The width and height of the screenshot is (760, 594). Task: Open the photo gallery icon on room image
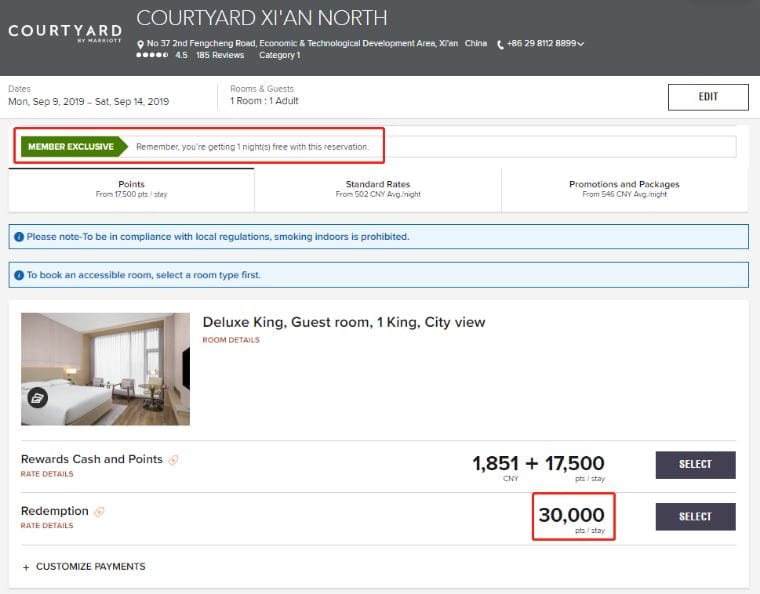coord(37,397)
